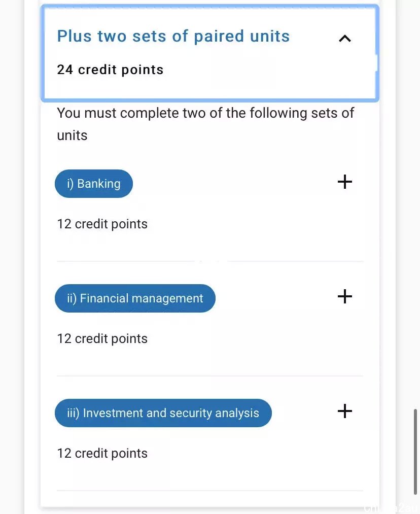Click the watermark text at the bottom right corner

392,508
